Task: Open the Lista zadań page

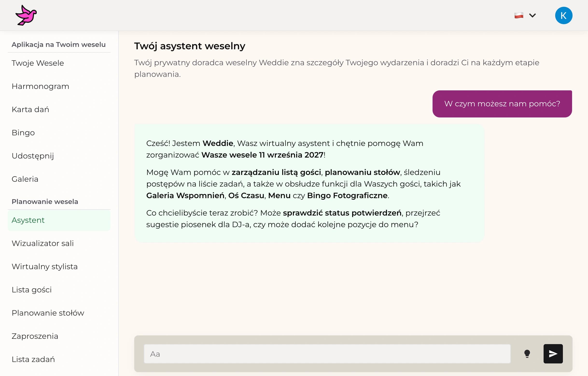Action: pos(34,359)
